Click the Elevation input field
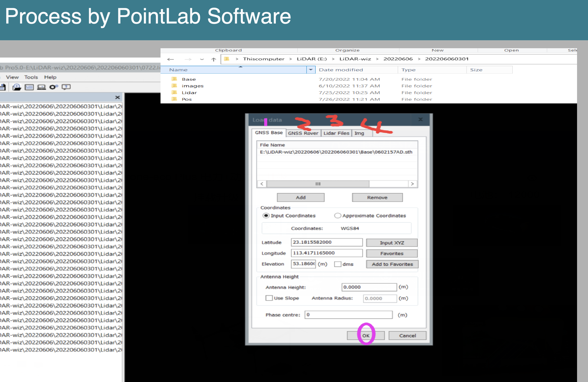The image size is (588, 382). pos(303,264)
